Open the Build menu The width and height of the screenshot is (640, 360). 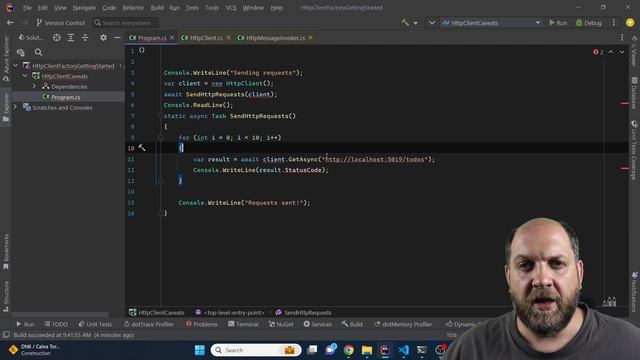click(x=157, y=8)
